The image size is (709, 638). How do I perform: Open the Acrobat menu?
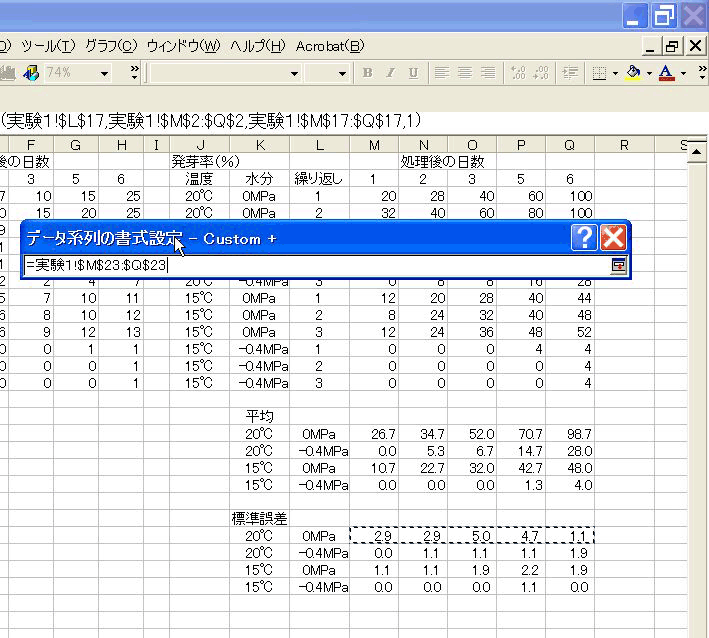(x=330, y=46)
